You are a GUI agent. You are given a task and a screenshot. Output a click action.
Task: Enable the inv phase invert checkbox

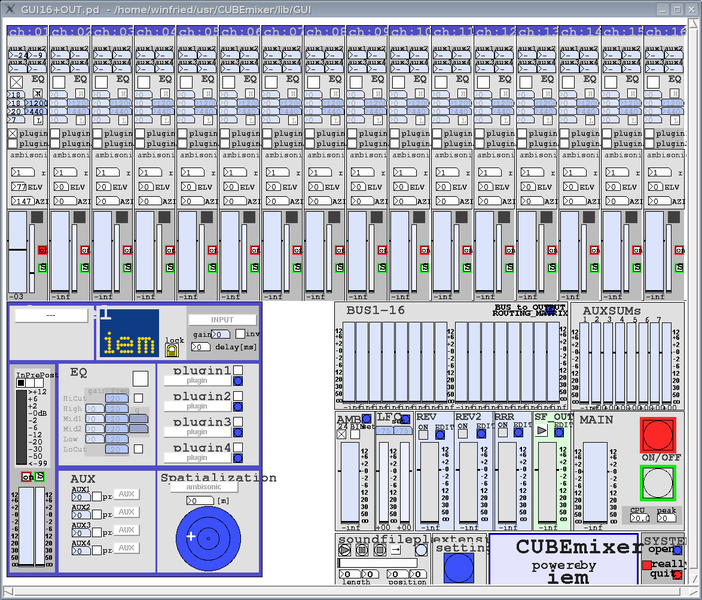[239, 334]
